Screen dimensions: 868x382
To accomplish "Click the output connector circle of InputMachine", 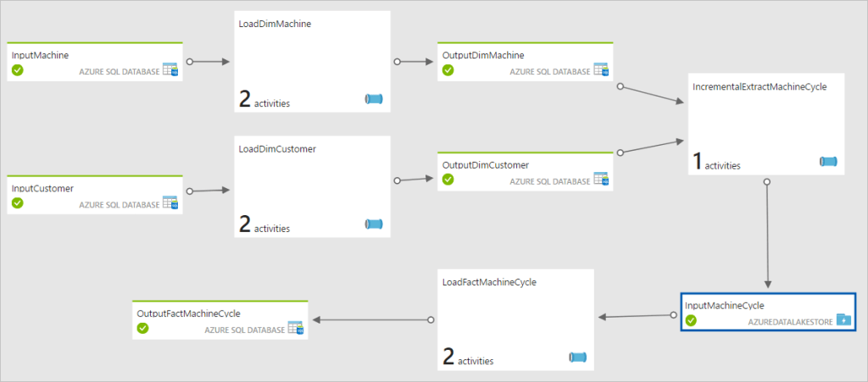I will pyautogui.click(x=190, y=61).
